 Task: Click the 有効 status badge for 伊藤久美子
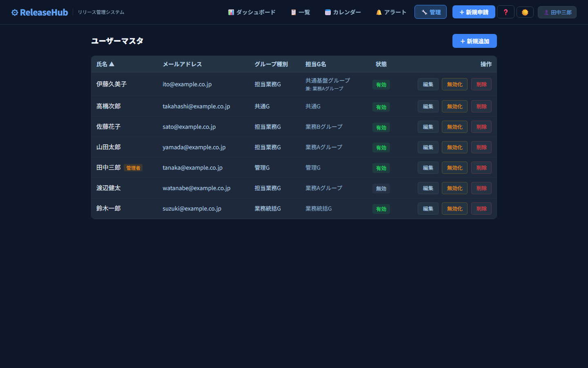[x=381, y=85]
